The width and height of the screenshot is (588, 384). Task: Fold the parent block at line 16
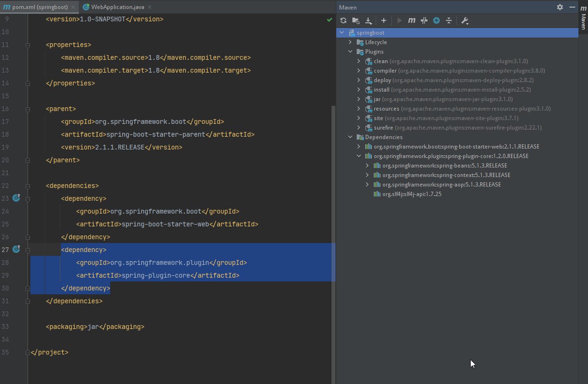(x=27, y=109)
